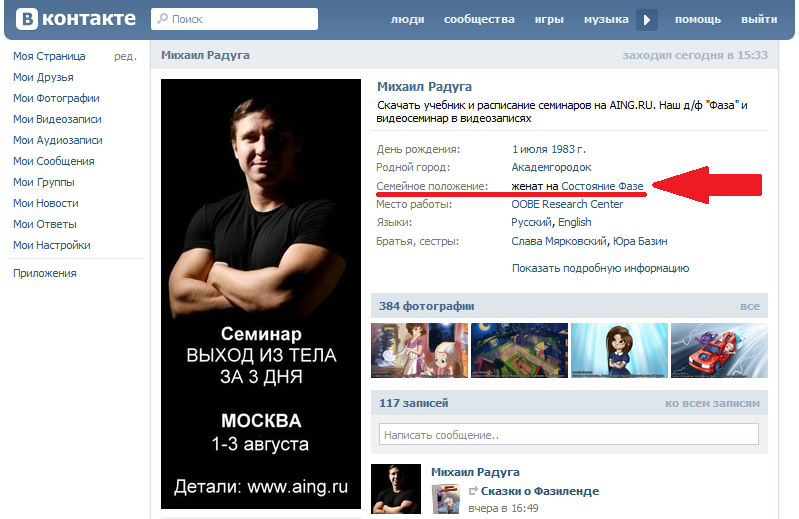Image resolution: width=799 pixels, height=519 pixels.
Task: Open the repost icon beside Сказки о Фазиленде
Action: 473,490
